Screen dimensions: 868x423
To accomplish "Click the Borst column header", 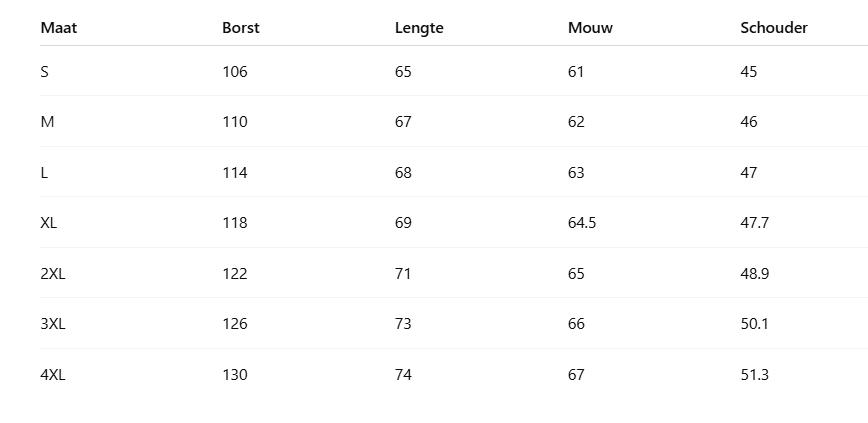I will (241, 28).
